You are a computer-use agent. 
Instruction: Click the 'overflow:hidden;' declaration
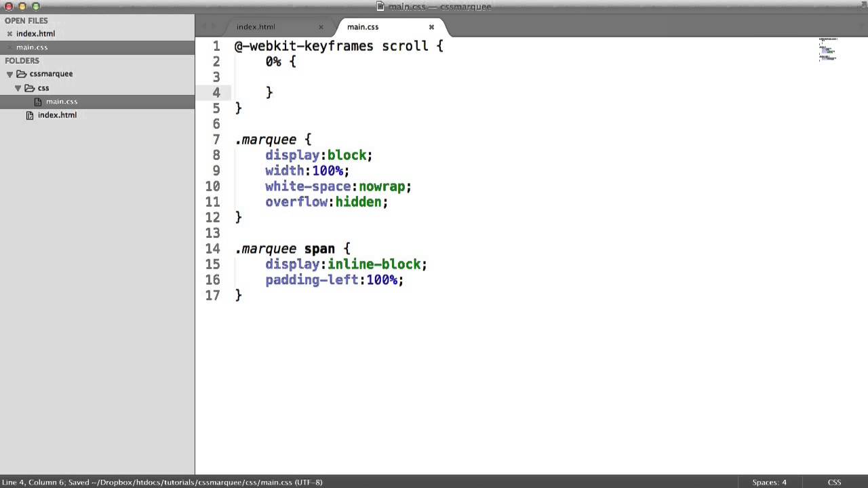(x=327, y=202)
